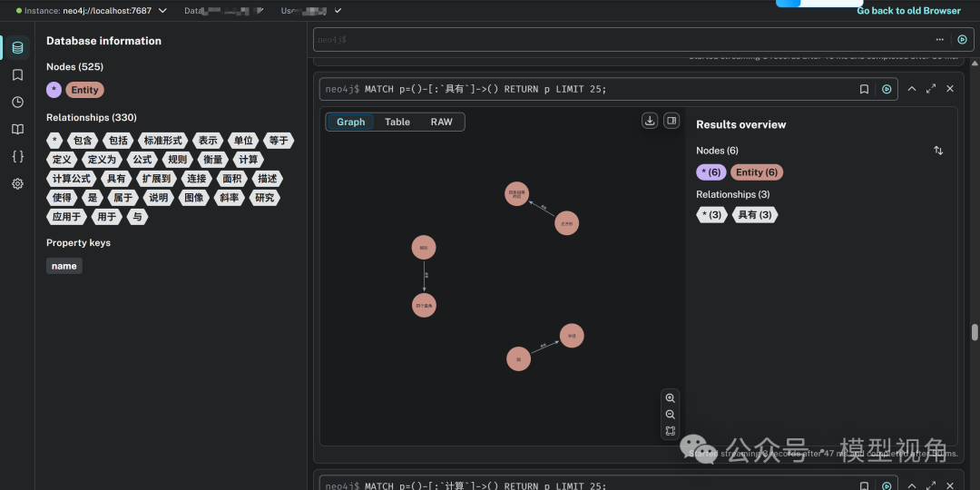The image size is (980, 490).
Task: Switch to the RAW view tab
Action: tap(441, 122)
